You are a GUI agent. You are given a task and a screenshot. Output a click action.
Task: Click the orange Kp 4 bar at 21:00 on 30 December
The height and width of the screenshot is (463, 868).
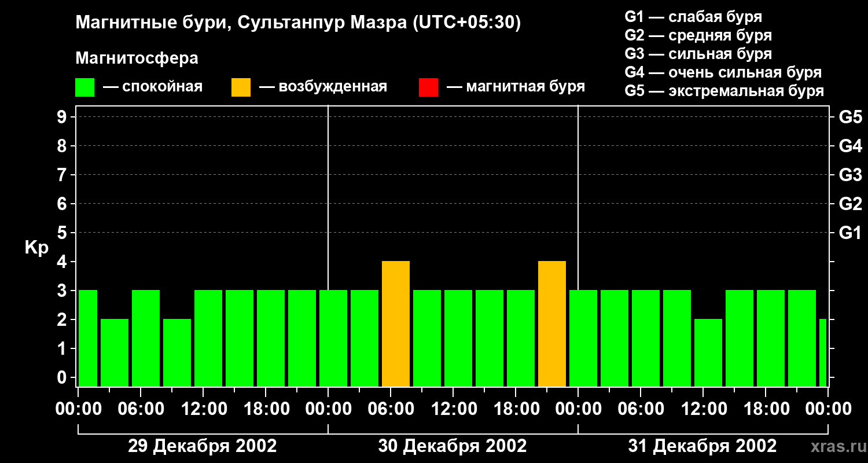click(x=552, y=324)
